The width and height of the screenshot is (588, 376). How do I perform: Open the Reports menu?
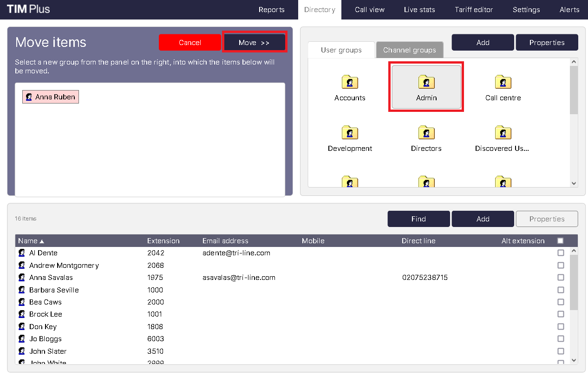point(272,10)
